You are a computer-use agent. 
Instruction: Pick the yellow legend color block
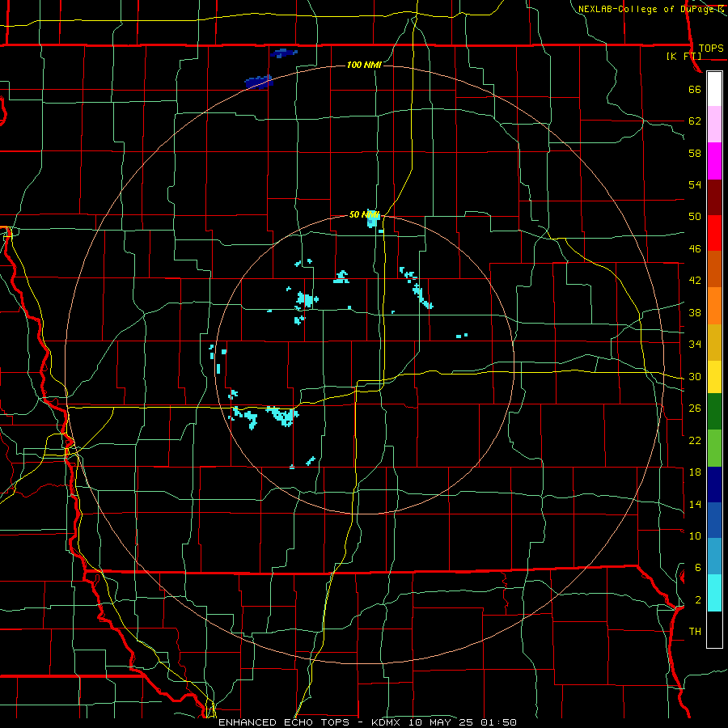(714, 377)
